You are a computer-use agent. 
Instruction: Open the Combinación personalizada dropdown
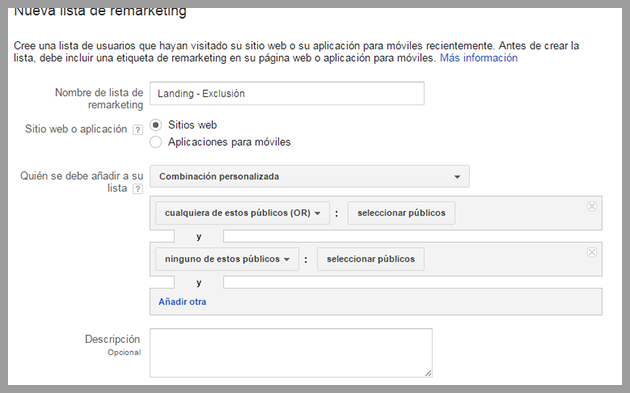309,176
